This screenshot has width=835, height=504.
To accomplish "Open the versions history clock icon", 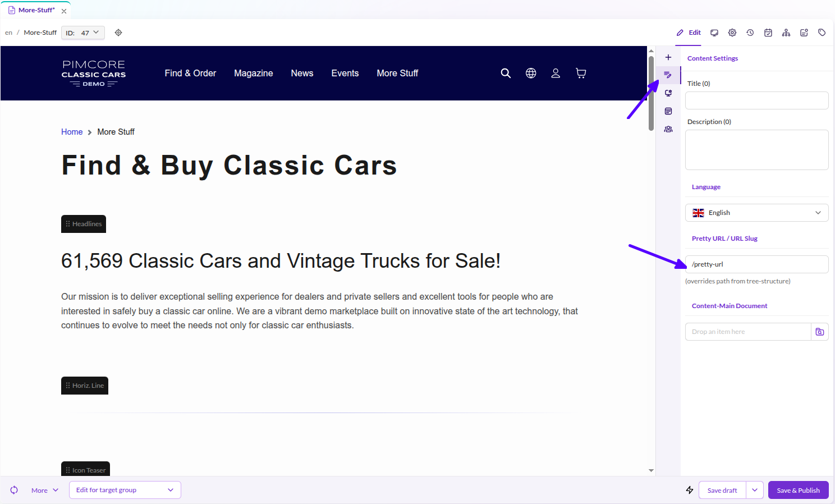I will pos(750,33).
